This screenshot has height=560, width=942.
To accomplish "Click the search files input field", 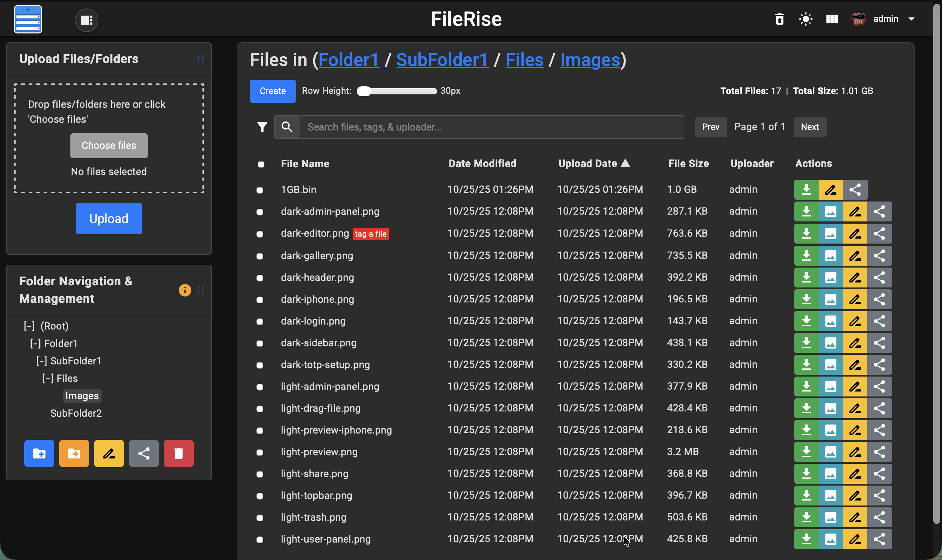I will 491,127.
